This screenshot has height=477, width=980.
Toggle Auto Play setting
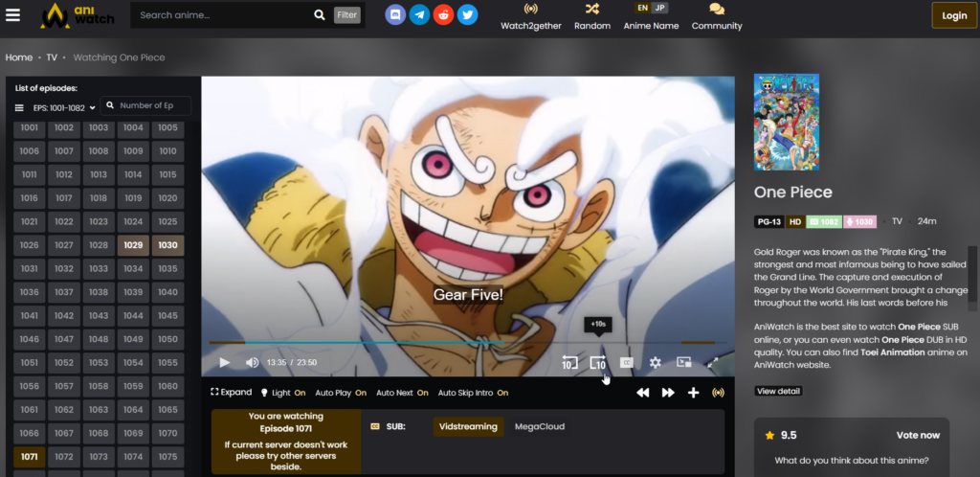[x=341, y=393]
